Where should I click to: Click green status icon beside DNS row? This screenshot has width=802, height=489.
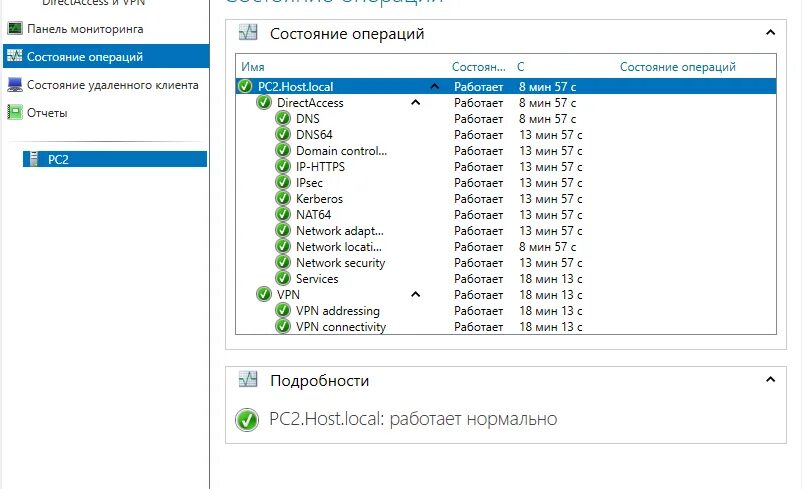tap(283, 118)
